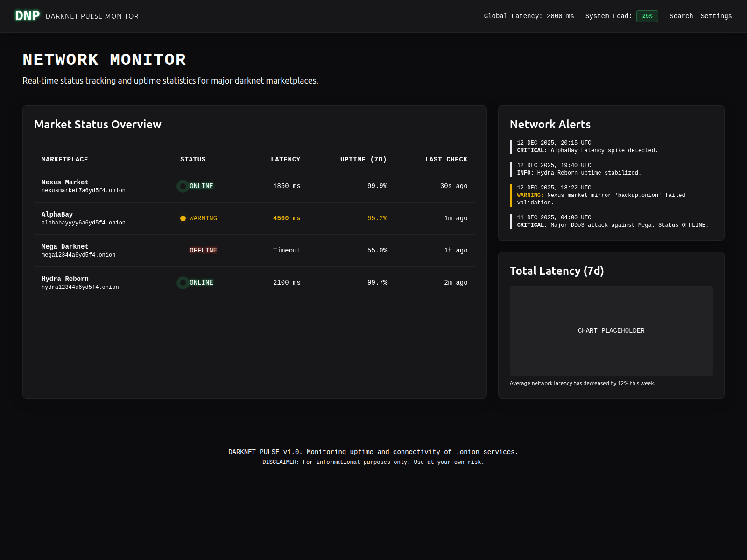Screen dimensions: 747x560
Task: Open the AlphaBay latency spike critical alert
Action: coord(611,147)
